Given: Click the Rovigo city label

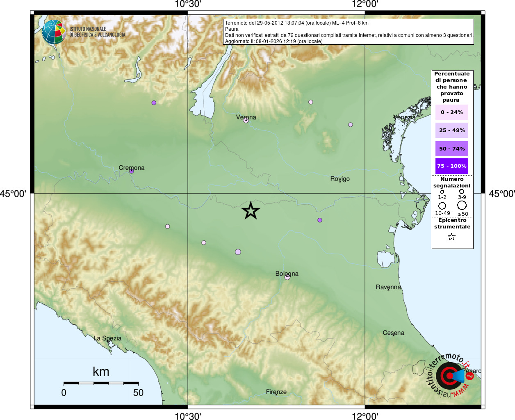Looking at the screenshot, I should coord(340,179).
